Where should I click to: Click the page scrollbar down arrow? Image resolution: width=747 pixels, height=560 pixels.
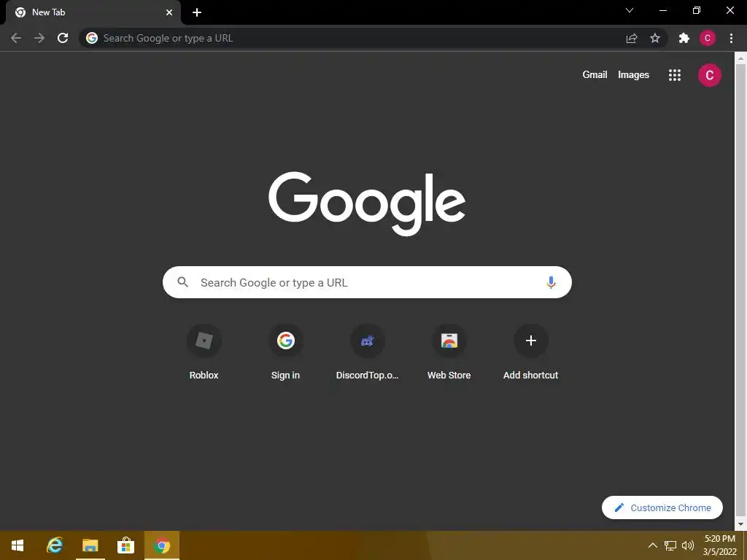point(740,524)
